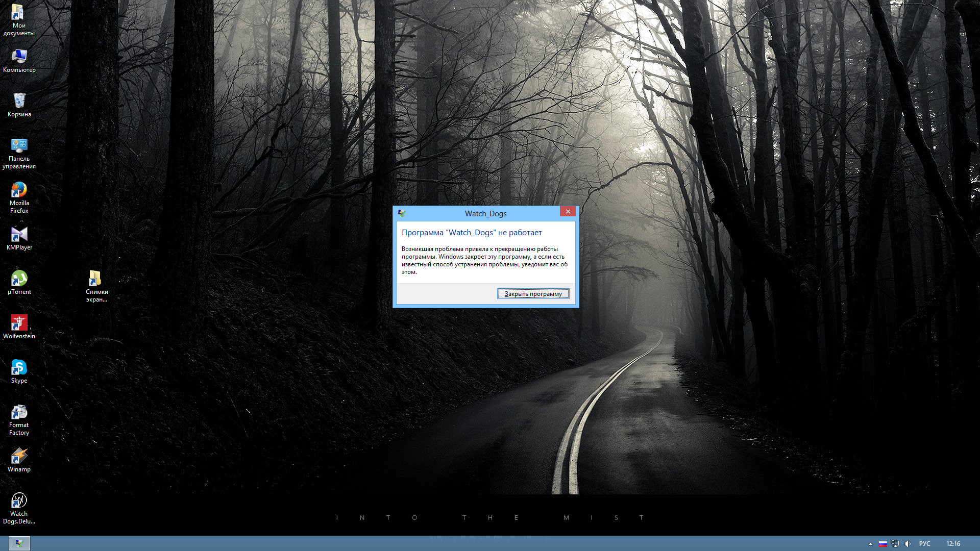This screenshot has height=551, width=980.
Task: Click the Закрыть программу button
Action: tap(533, 294)
